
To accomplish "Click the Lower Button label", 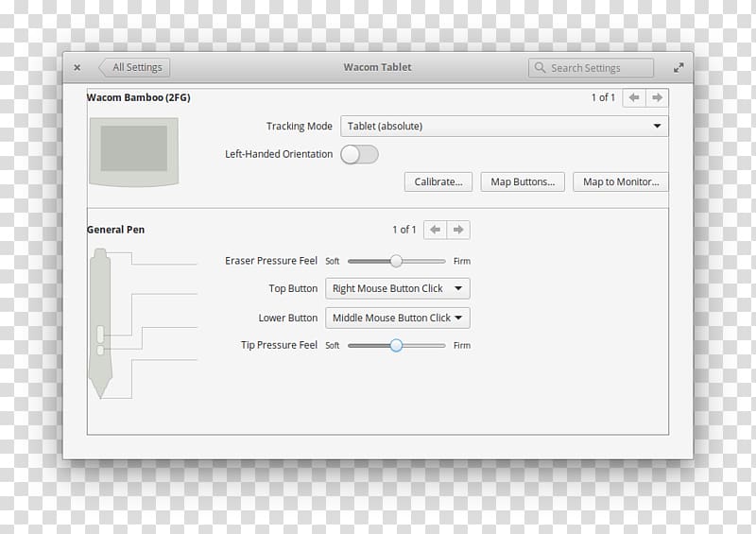I will [x=288, y=318].
